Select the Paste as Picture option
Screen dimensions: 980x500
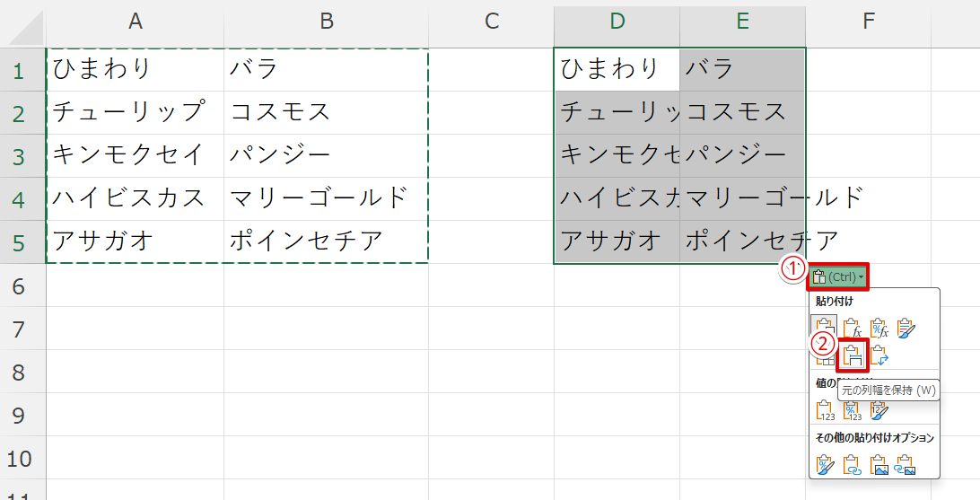coord(879,464)
